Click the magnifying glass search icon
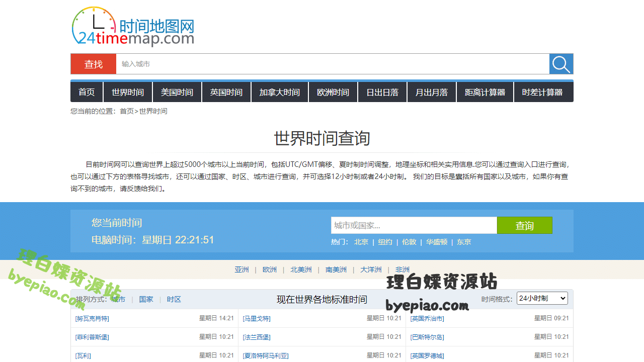This screenshot has height=362, width=644. (560, 64)
